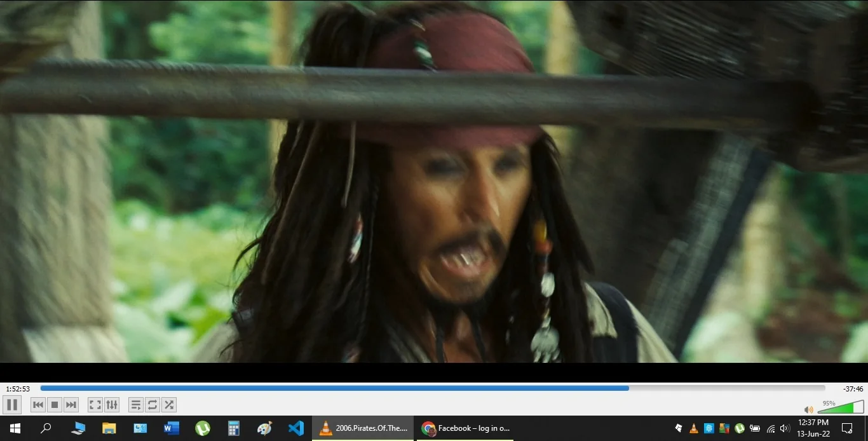
Task: Skip to previous media in VLC
Action: 38,405
